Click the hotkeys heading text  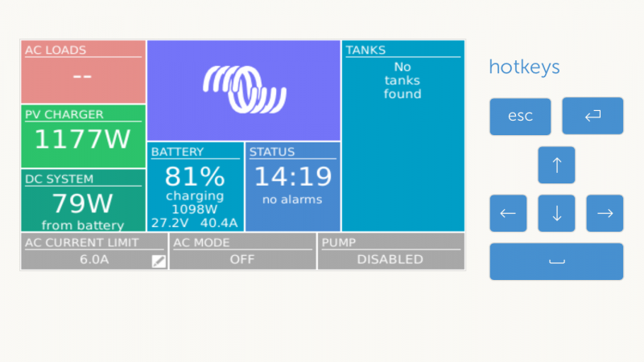525,67
